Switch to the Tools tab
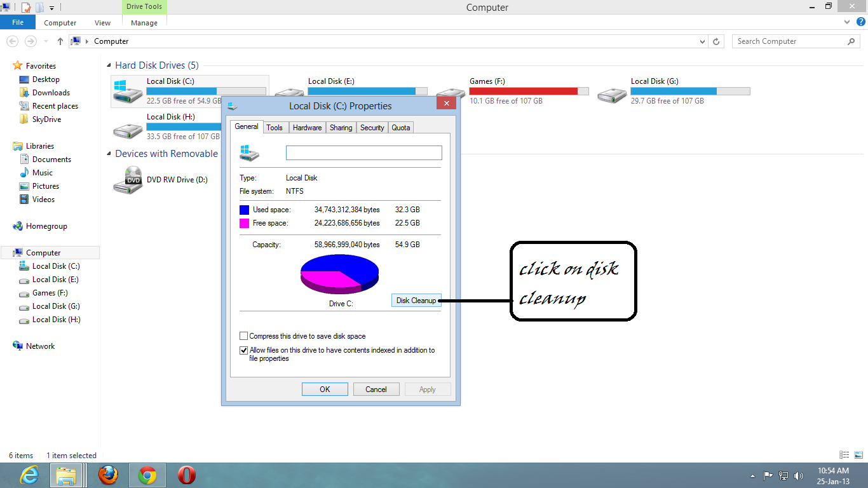 coord(275,127)
